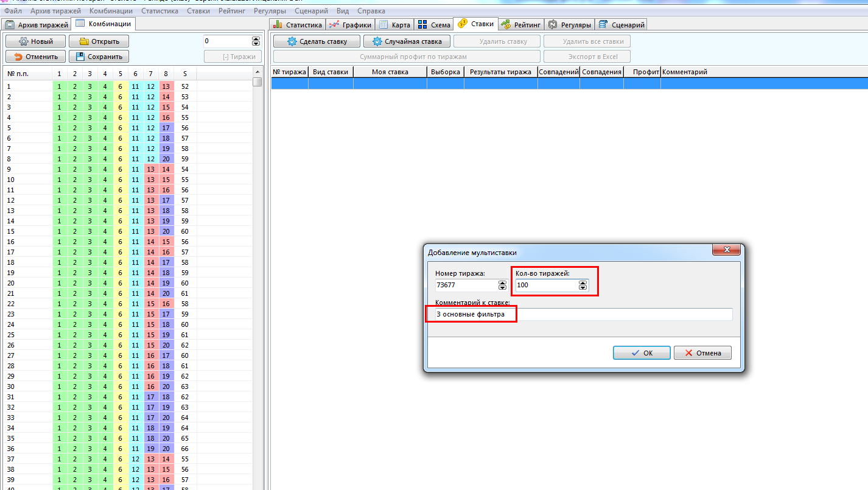Click the Открыть button with folder icon

click(x=99, y=41)
